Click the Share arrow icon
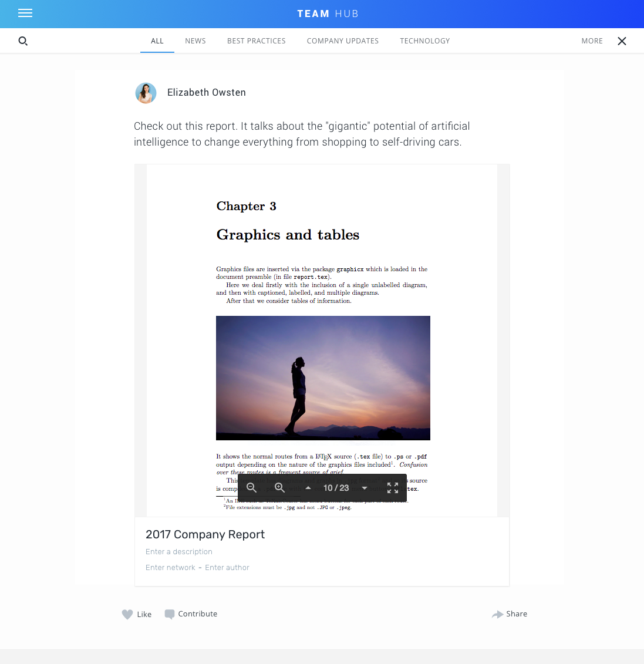644x664 pixels. (x=496, y=614)
